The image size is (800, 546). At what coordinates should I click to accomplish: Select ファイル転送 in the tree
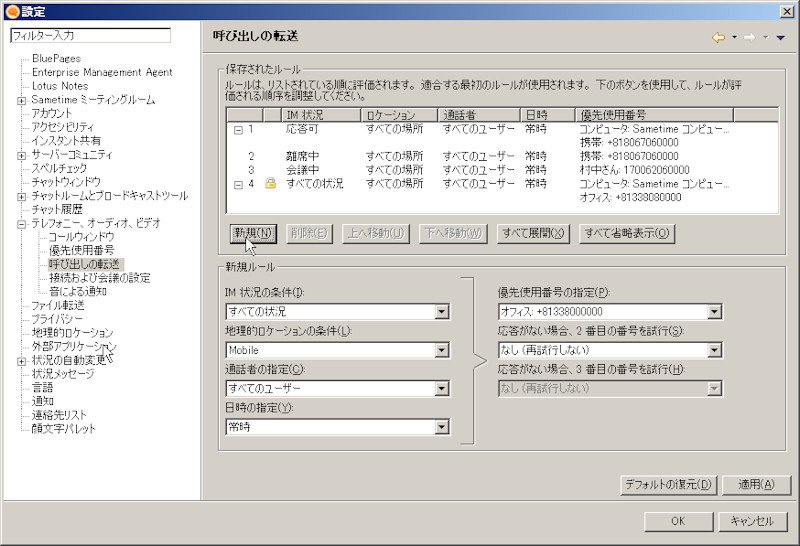(x=58, y=306)
